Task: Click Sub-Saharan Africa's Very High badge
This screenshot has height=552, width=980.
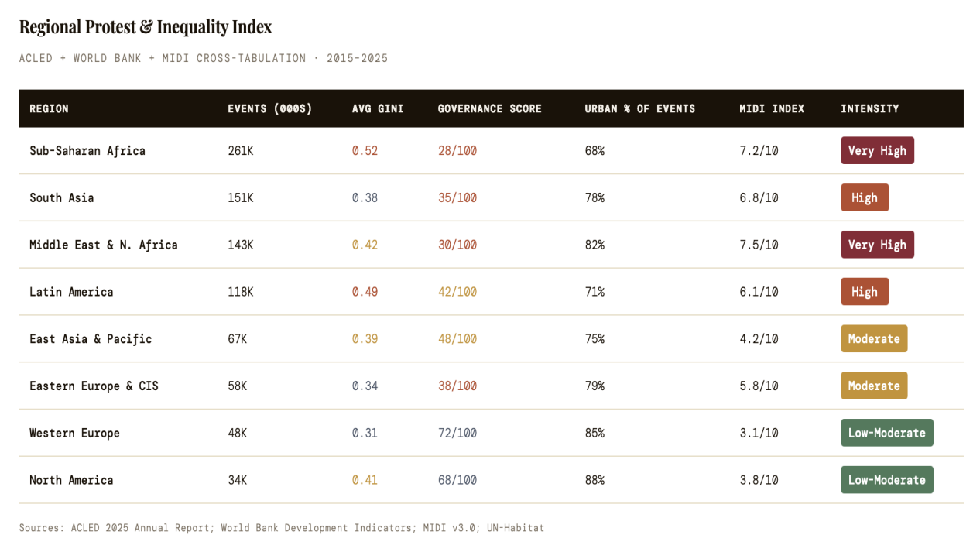Action: tap(877, 151)
